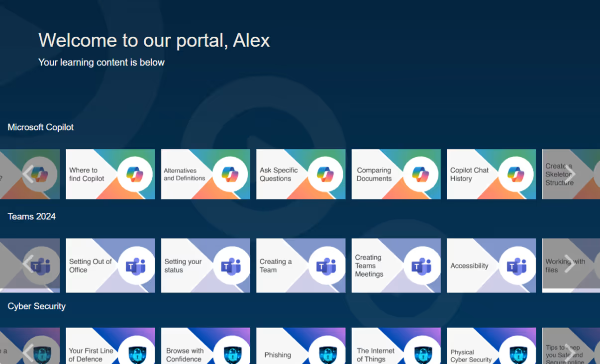Image resolution: width=600 pixels, height=364 pixels.
Task: Click the Copilot icon on 'Copilot Chat History'
Action: (x=515, y=175)
